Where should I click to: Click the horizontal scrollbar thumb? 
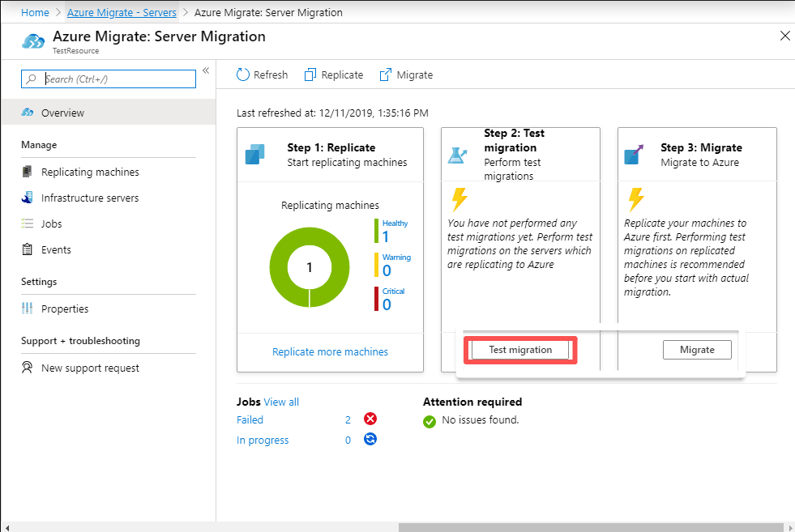(x=591, y=527)
